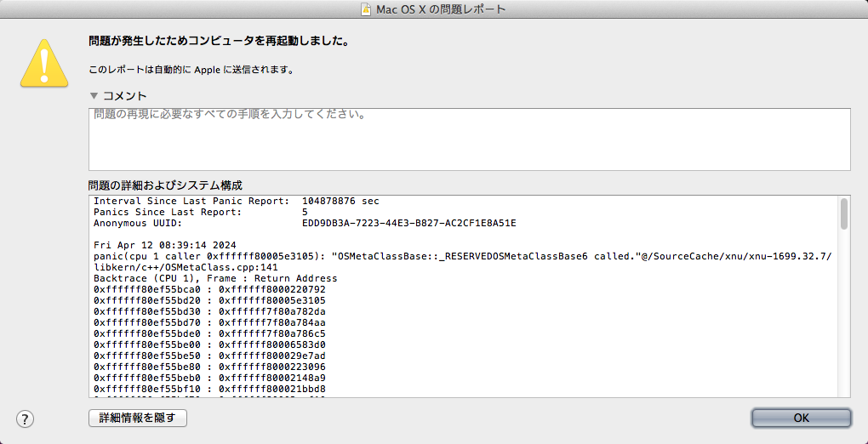Click the details scrollbar track below the thumb
This screenshot has width=868, height=444.
(x=843, y=323)
